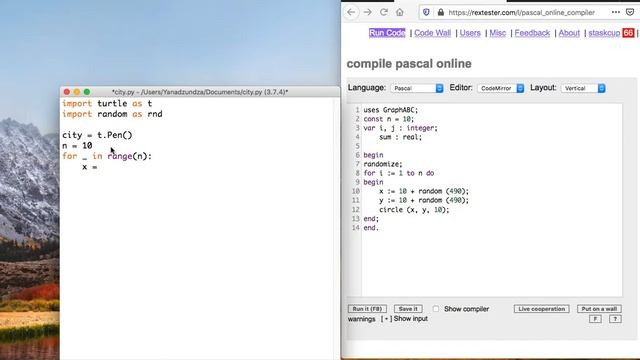View site security padlock information
This screenshot has width=640, height=360.
click(441, 13)
